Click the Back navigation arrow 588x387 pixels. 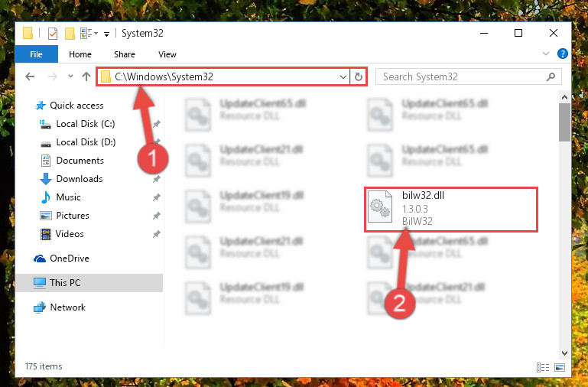coord(30,77)
